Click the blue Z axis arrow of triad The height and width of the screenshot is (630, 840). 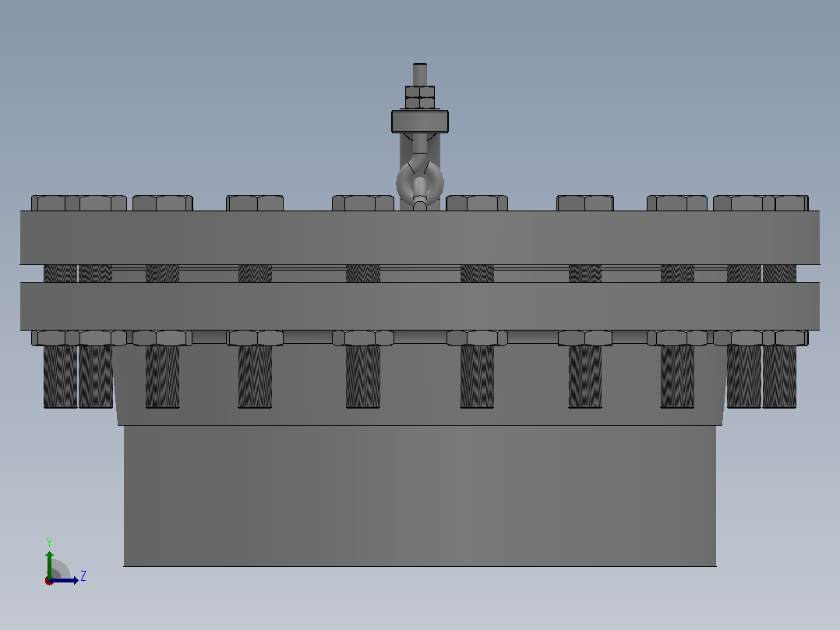65,580
